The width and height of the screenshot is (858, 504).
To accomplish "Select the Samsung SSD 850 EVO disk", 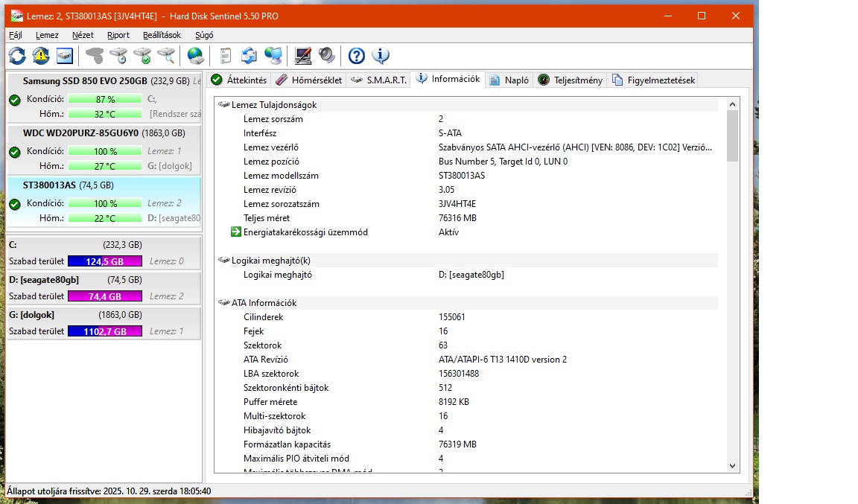I will (84, 80).
